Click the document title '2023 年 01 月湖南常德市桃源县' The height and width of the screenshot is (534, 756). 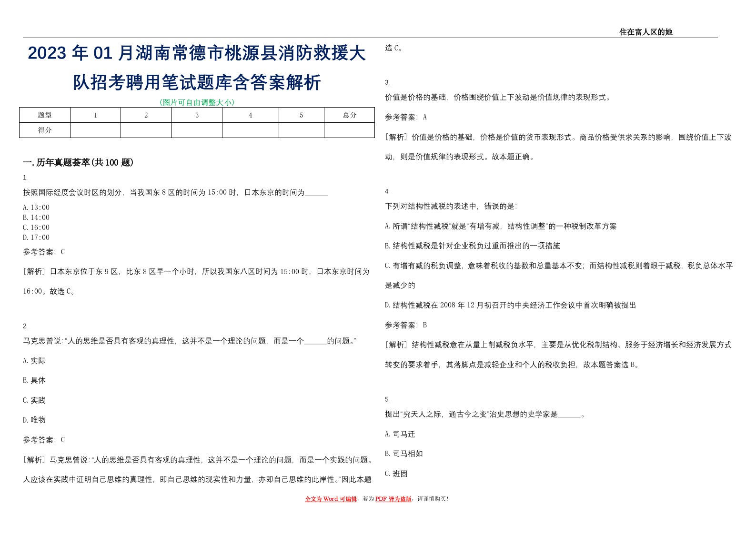click(197, 53)
